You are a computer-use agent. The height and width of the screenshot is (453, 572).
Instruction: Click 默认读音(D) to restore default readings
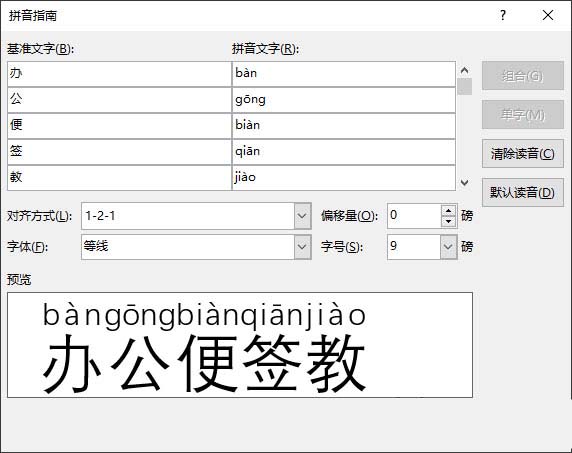523,192
